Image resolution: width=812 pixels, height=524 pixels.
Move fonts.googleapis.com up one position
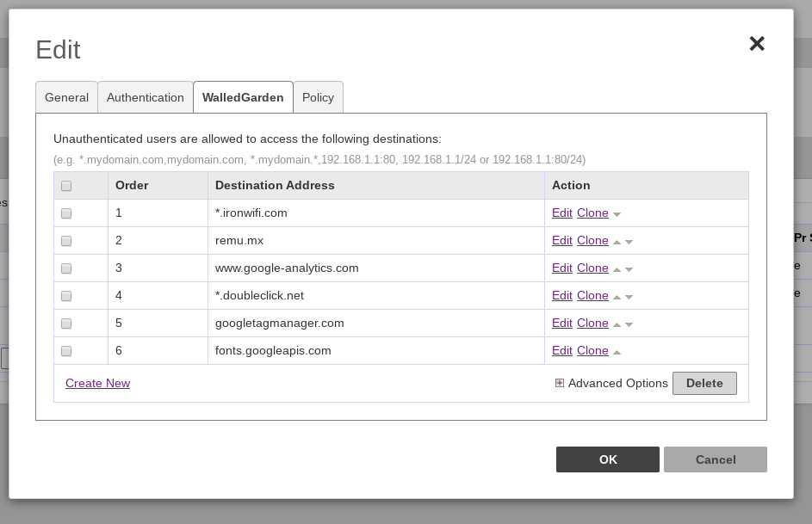(x=617, y=351)
